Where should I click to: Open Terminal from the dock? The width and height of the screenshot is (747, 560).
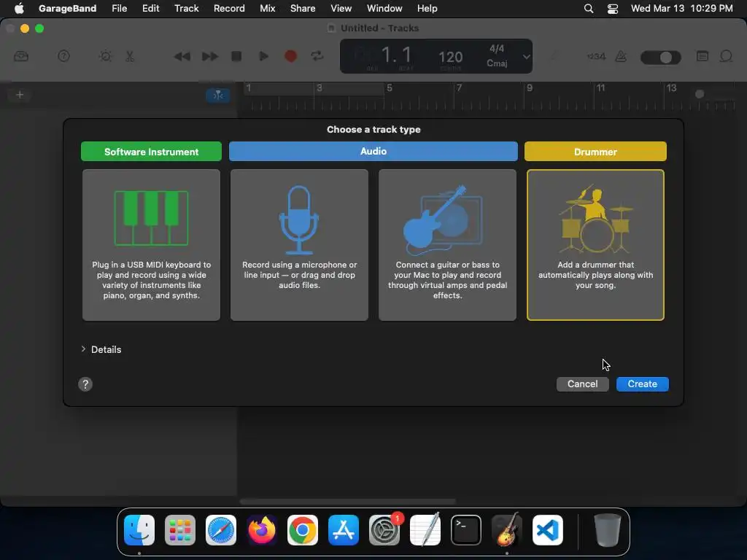(x=466, y=530)
